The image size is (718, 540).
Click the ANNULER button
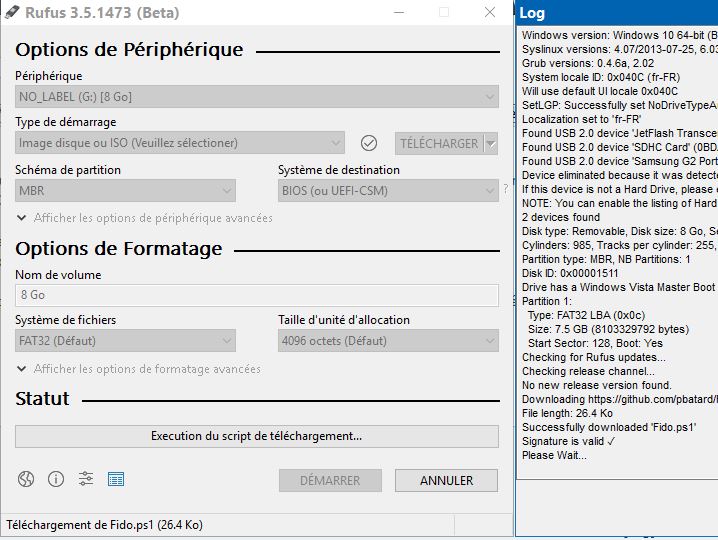click(x=446, y=480)
